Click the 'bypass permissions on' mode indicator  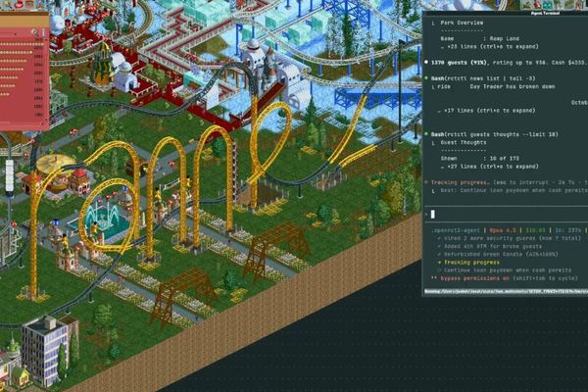pyautogui.click(x=474, y=278)
